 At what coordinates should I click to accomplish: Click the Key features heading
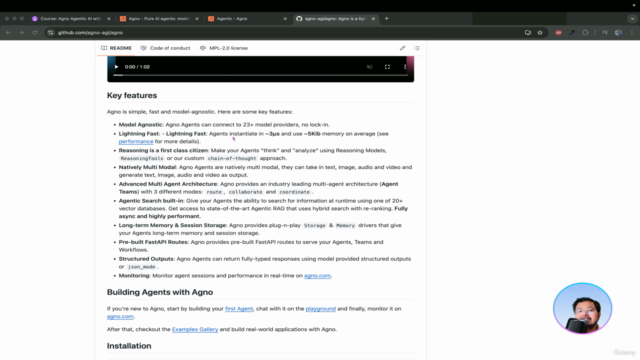pos(132,96)
